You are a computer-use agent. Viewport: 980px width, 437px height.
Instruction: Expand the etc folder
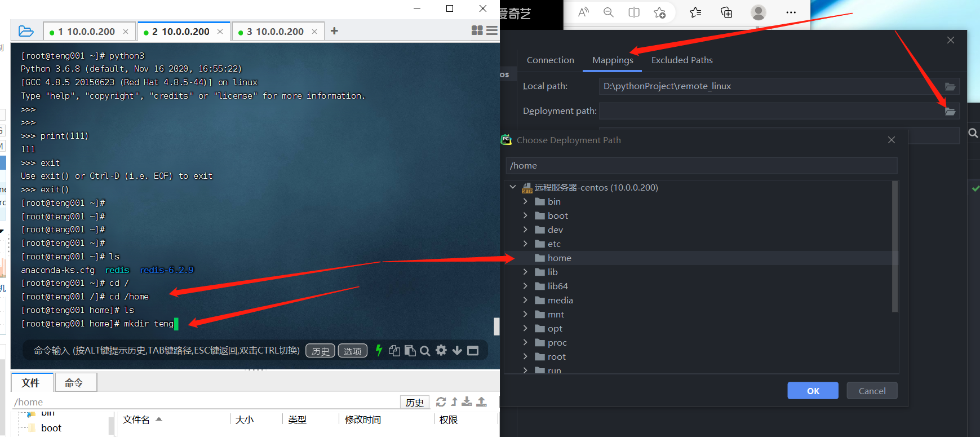point(525,244)
